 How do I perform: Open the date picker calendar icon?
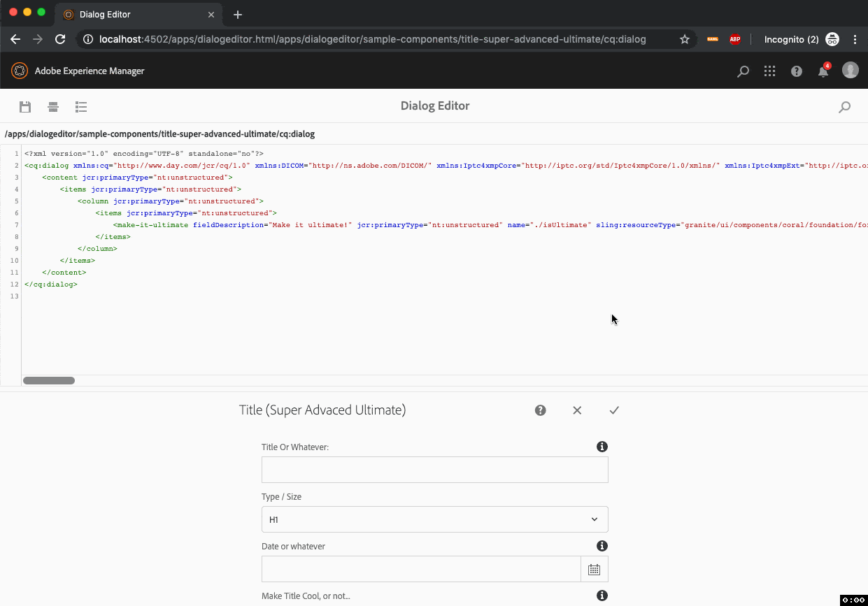(x=595, y=569)
